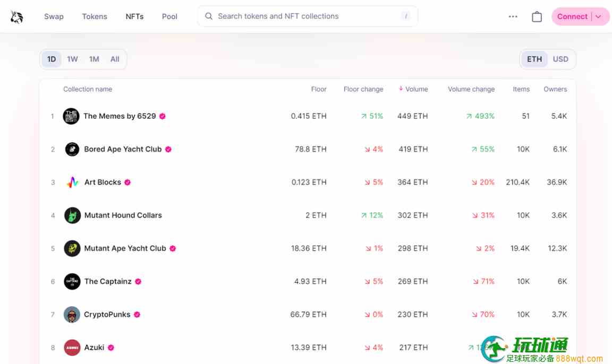
Task: Open the Tokens tab
Action: coord(95,16)
